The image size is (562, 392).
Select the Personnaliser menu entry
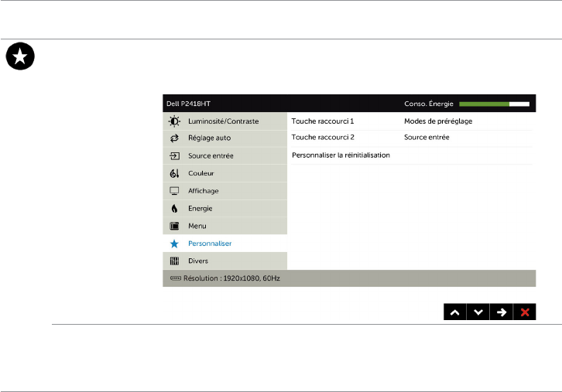(x=224, y=244)
